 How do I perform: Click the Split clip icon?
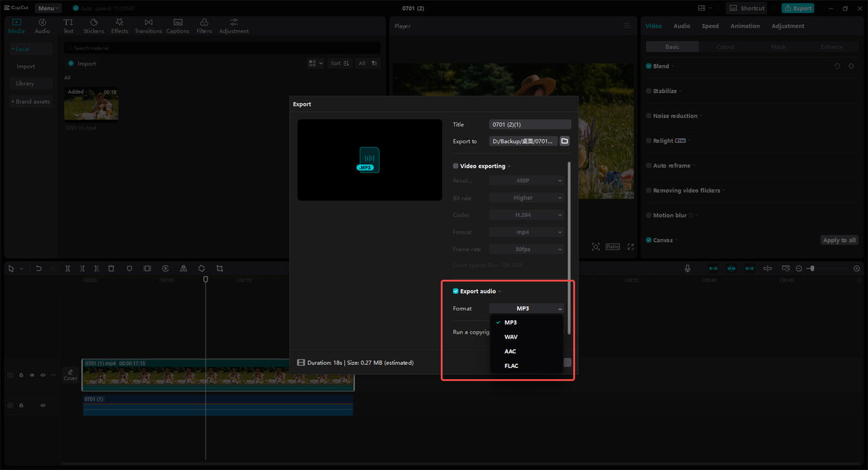tap(68, 269)
